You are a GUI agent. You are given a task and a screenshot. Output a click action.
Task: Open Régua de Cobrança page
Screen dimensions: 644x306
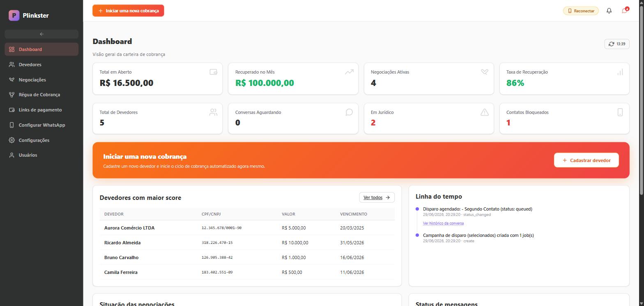(x=41, y=95)
